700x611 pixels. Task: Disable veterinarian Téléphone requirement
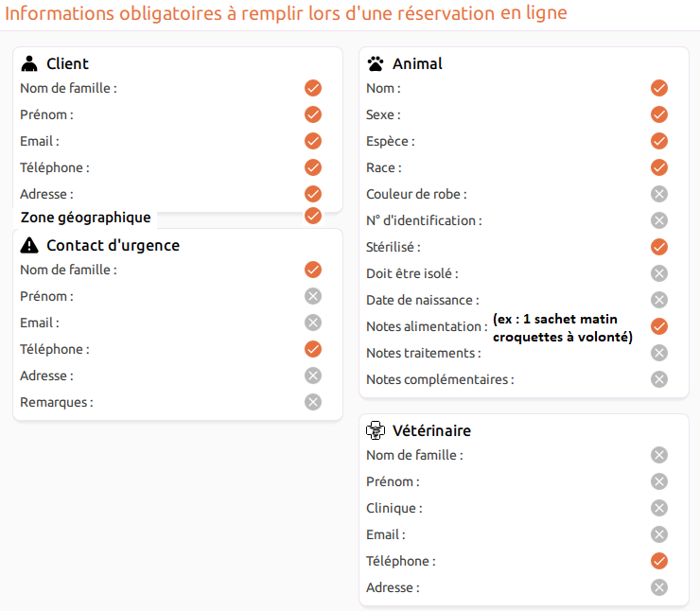pyautogui.click(x=659, y=561)
